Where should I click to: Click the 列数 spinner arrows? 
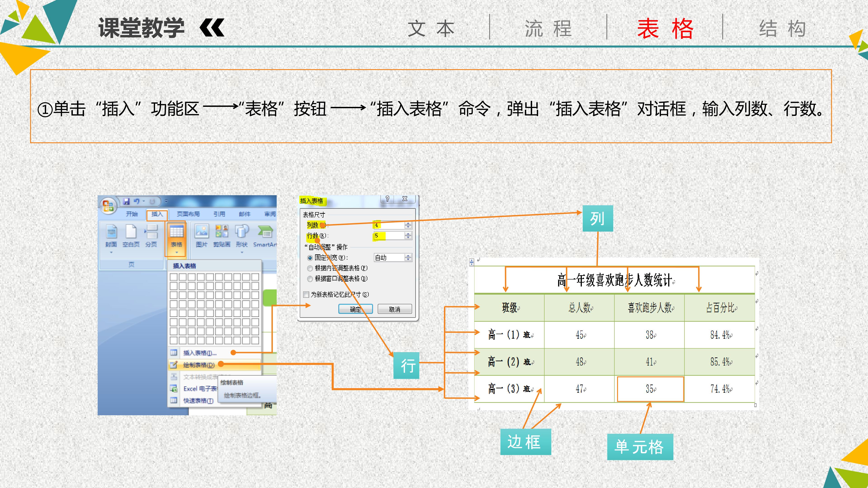408,225
